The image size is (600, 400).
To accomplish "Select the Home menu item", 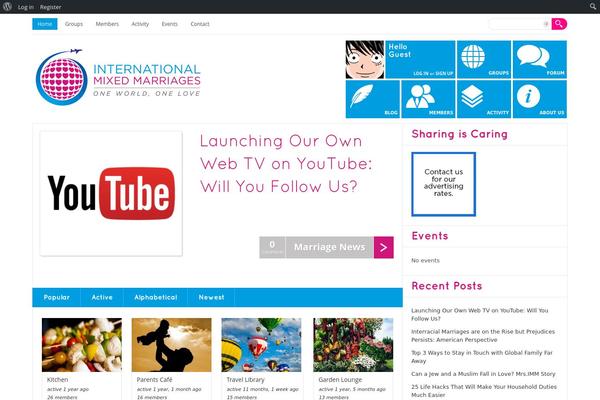I will tap(45, 24).
